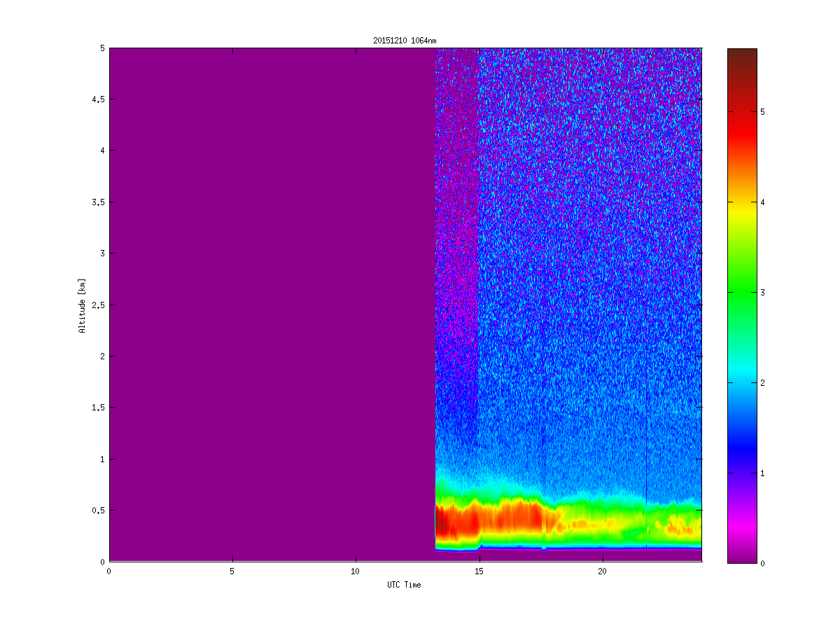
Task: Click y-axis tick label '4.5'
Action: click(97, 99)
